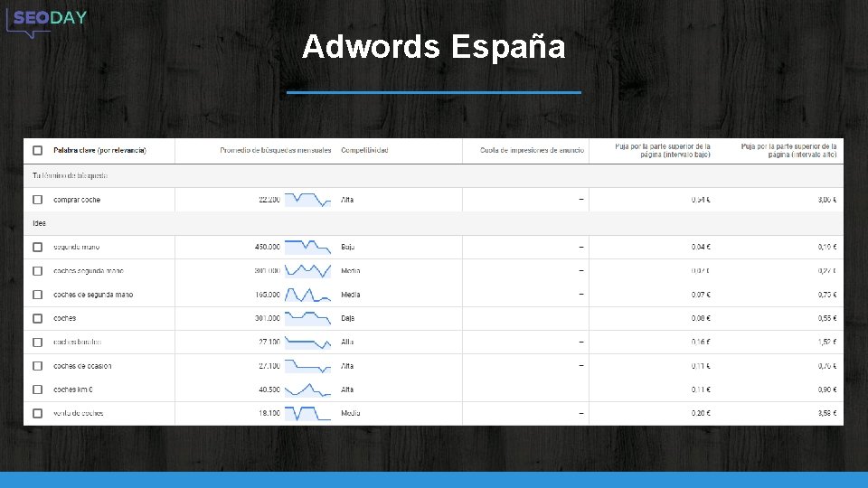Click the 165.000 search volume value
Screen dimensions: 868x488
[268, 295]
